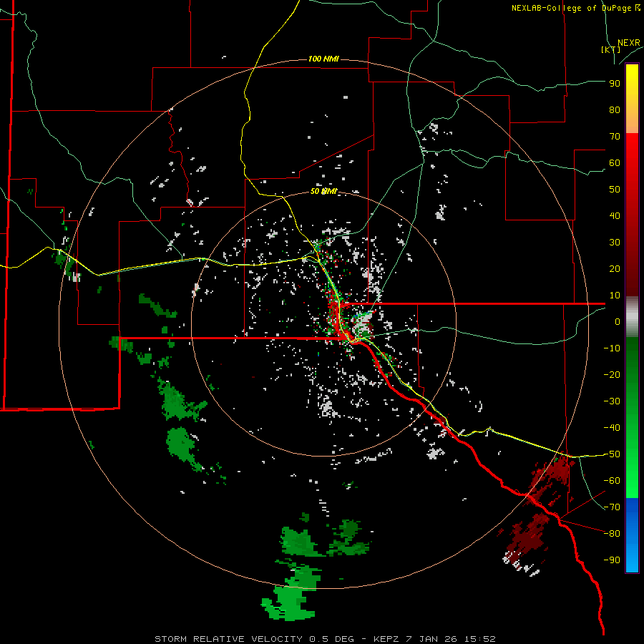Click the 0 value on the velocity scale
Image resolution: width=644 pixels, height=644 pixels.
point(618,321)
